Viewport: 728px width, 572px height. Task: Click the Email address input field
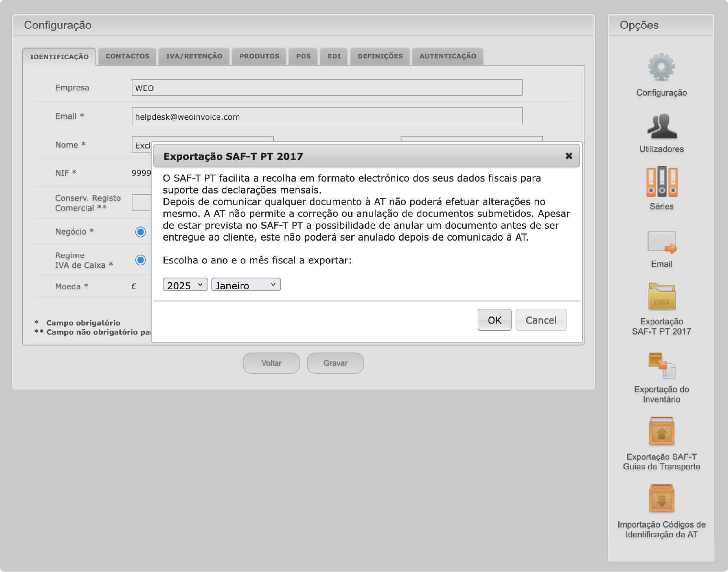[x=327, y=116]
